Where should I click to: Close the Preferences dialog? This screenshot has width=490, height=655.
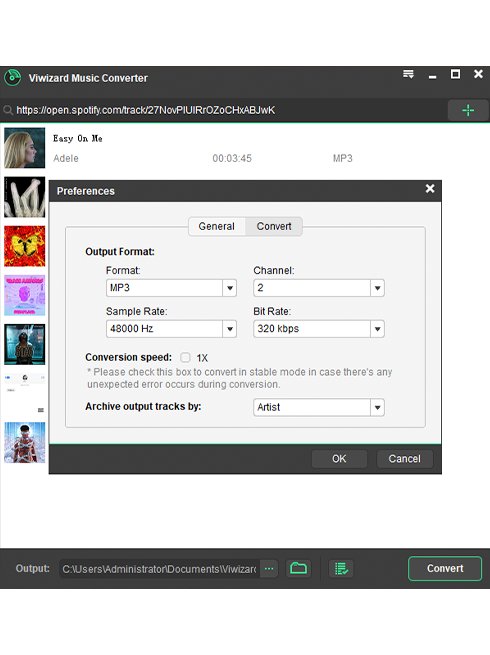tap(430, 189)
